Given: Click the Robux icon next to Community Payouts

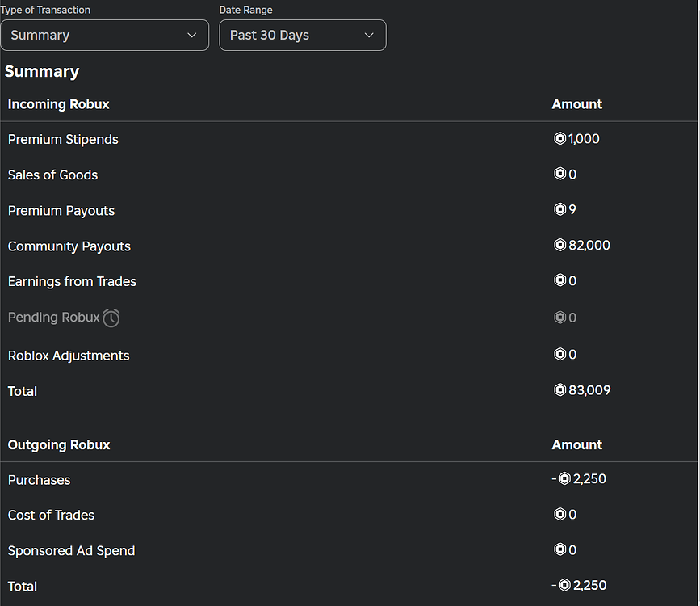Looking at the screenshot, I should (560, 245).
